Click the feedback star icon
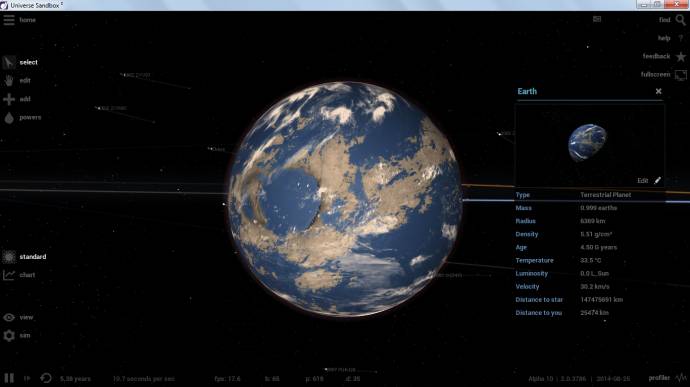 click(681, 56)
